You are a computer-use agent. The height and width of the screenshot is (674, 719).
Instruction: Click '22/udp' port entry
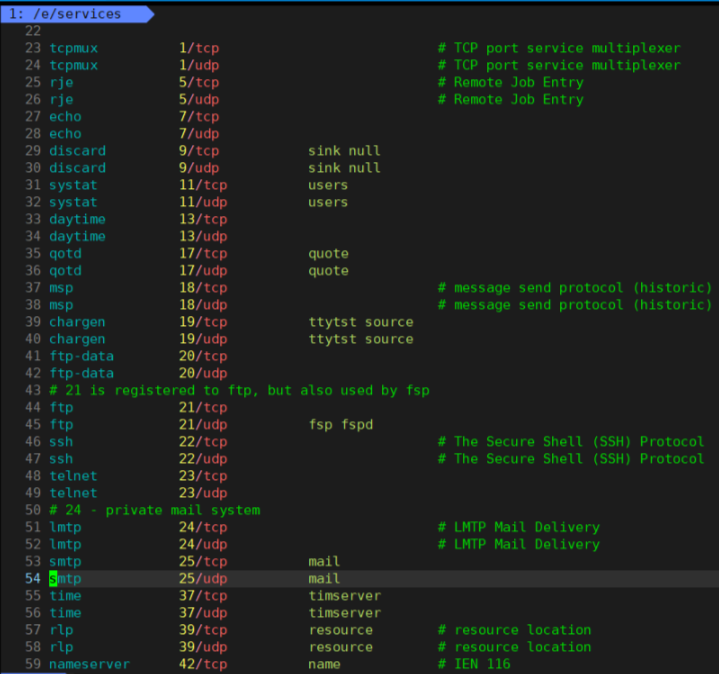click(203, 459)
